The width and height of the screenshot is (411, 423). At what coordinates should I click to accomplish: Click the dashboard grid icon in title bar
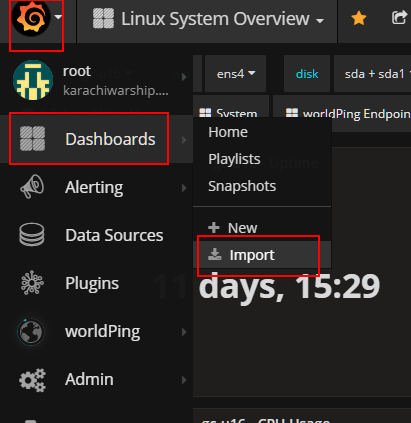[x=103, y=18]
